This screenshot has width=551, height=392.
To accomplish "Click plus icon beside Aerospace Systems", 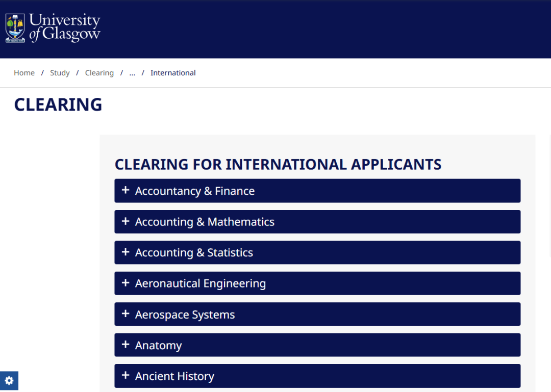I will [x=126, y=314].
